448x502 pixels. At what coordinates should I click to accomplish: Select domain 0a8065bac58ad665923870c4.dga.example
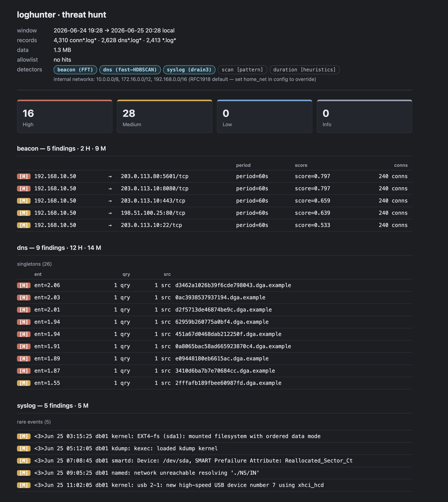coord(233,346)
